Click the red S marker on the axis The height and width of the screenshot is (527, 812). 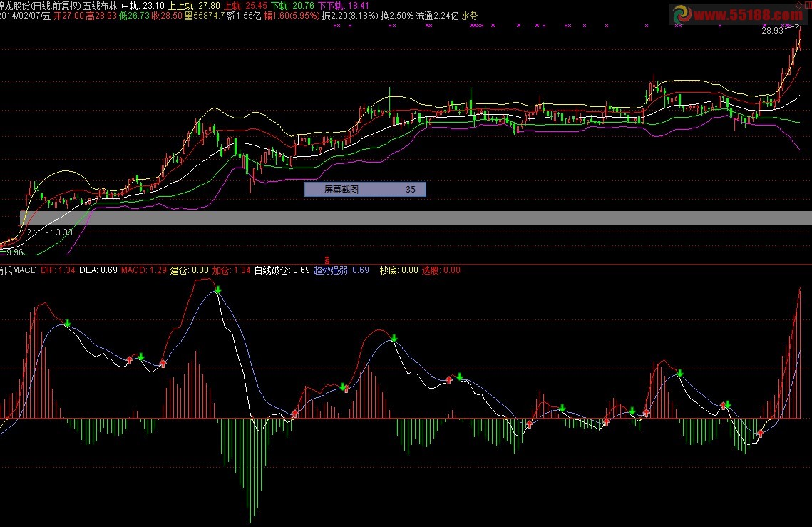point(327,260)
